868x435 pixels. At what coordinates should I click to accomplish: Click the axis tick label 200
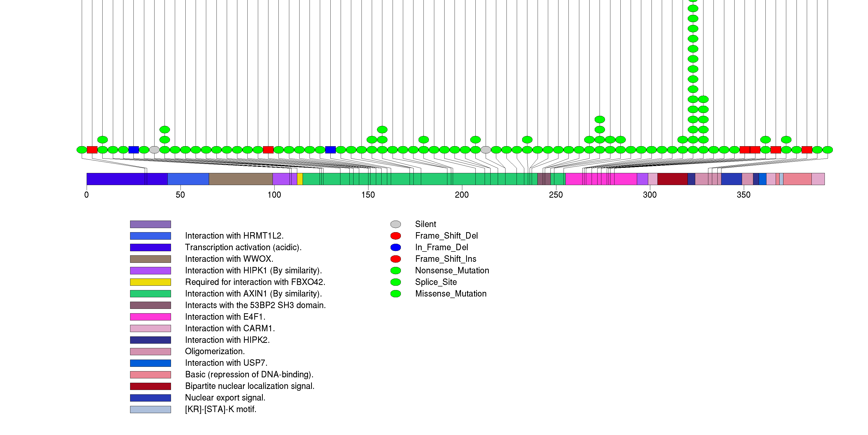tap(462, 195)
